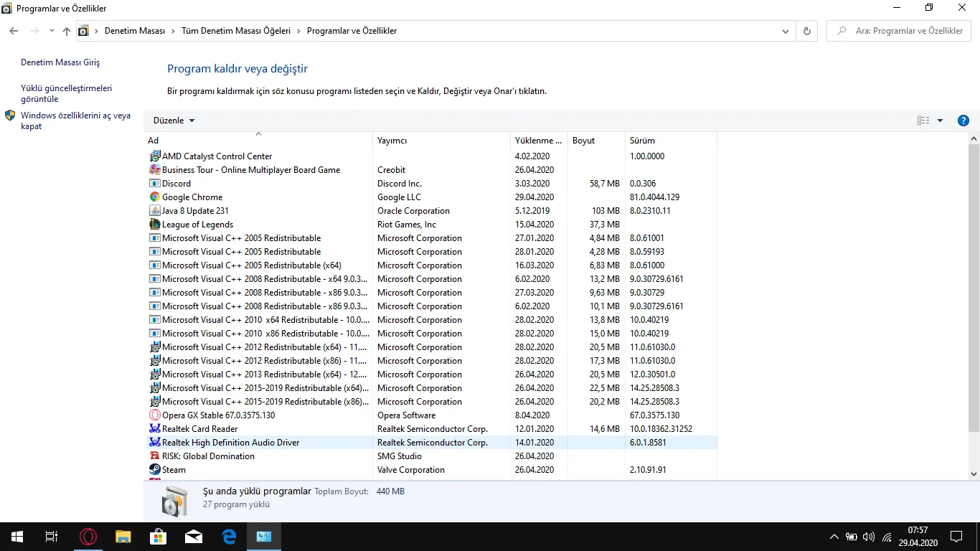Open the address bar history dropdown
Viewport: 980px width, 551px height.
(787, 31)
